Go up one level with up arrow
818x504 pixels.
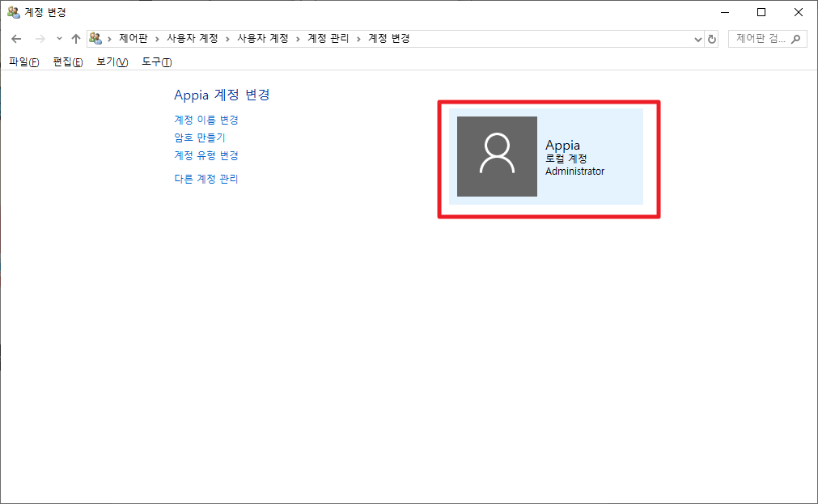75,39
